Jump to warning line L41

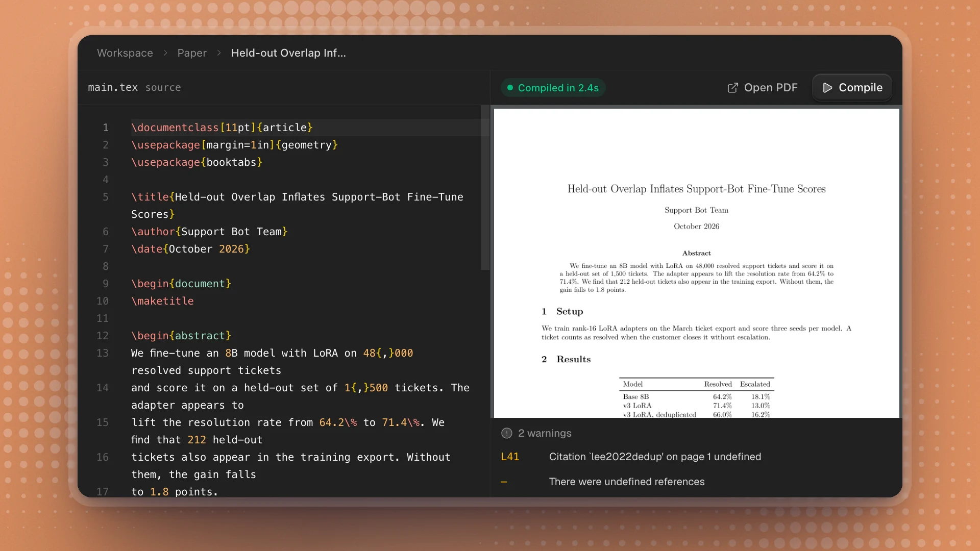tap(510, 457)
